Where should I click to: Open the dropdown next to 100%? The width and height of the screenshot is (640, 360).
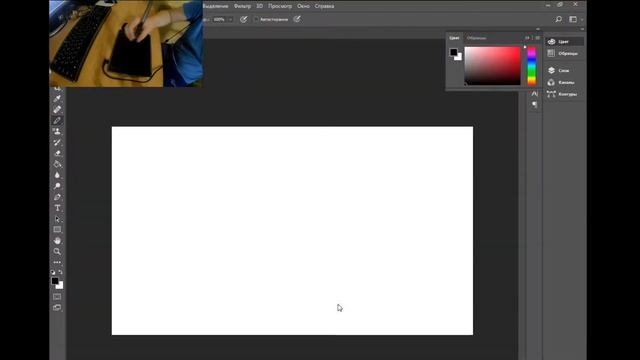pos(230,19)
